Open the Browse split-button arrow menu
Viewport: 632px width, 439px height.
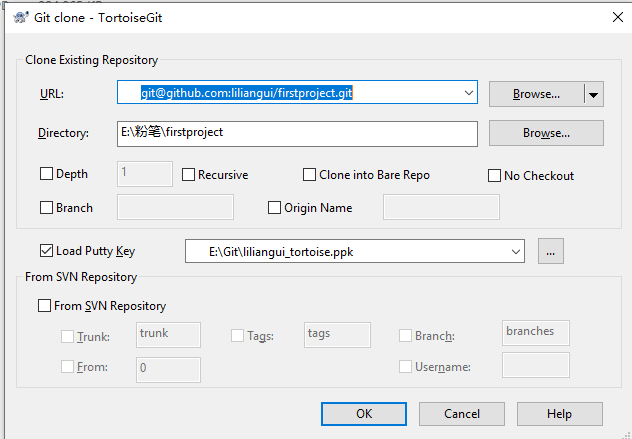tap(593, 94)
